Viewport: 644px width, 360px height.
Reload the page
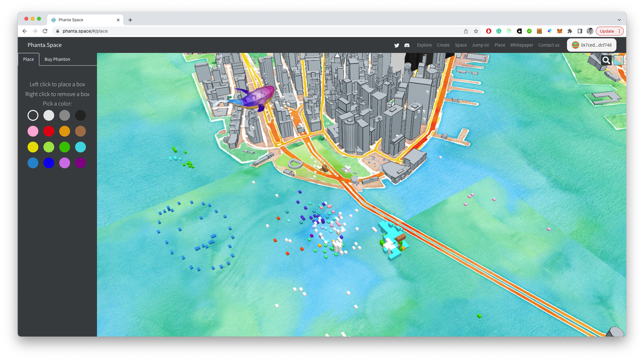tap(45, 31)
